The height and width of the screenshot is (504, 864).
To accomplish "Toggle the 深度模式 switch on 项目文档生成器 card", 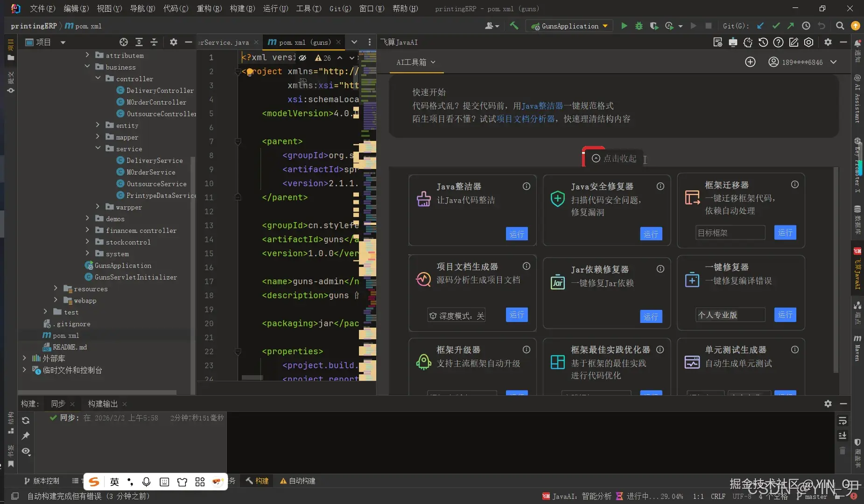I will coord(456,315).
